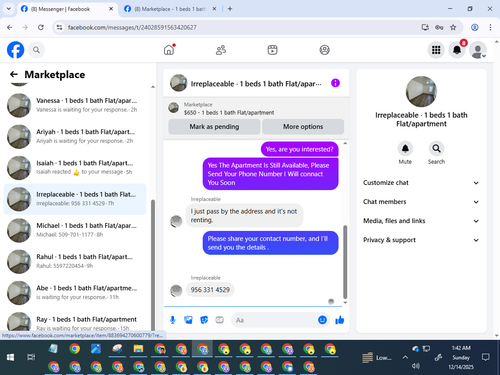Expand Chat members section
This screenshot has width=500, height=375.
coord(421,202)
